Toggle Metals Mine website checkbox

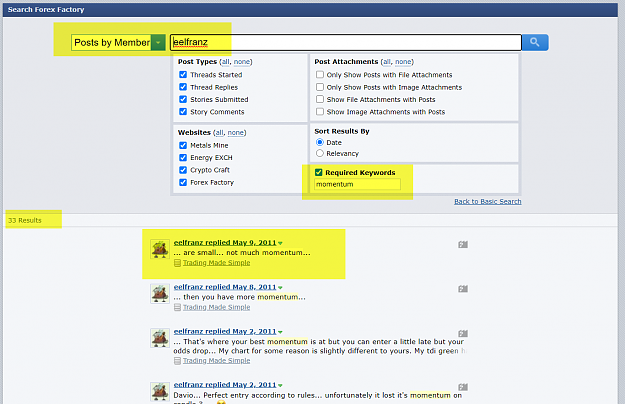(183, 145)
